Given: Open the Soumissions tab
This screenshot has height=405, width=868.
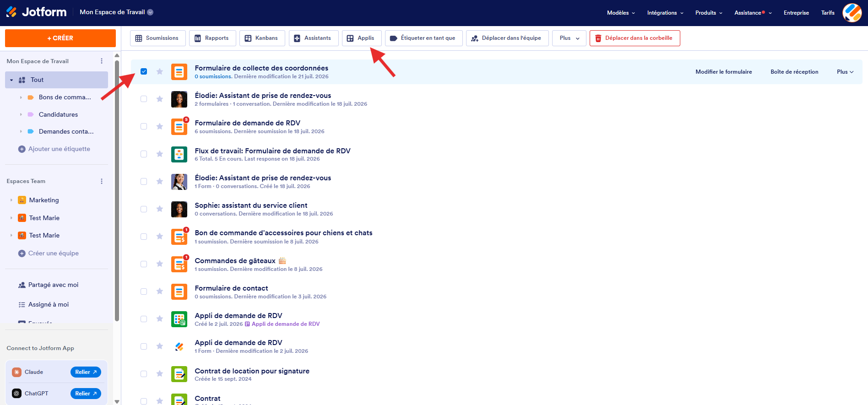Looking at the screenshot, I should tap(157, 38).
